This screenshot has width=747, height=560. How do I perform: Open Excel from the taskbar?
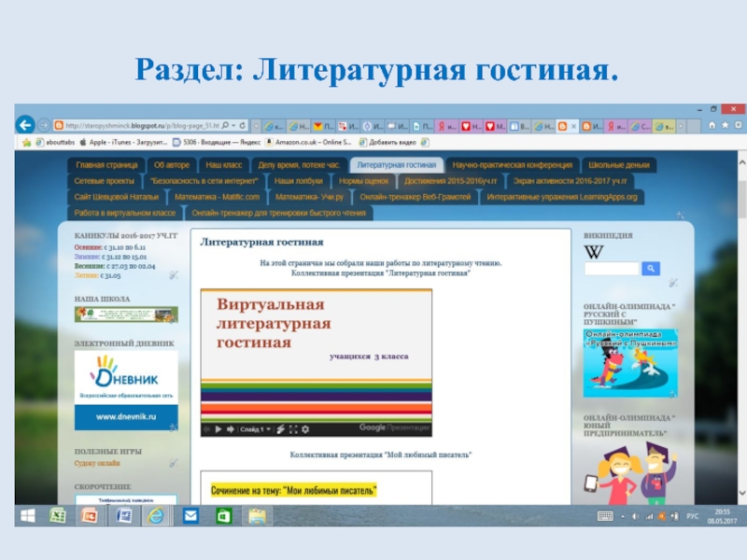[58, 516]
